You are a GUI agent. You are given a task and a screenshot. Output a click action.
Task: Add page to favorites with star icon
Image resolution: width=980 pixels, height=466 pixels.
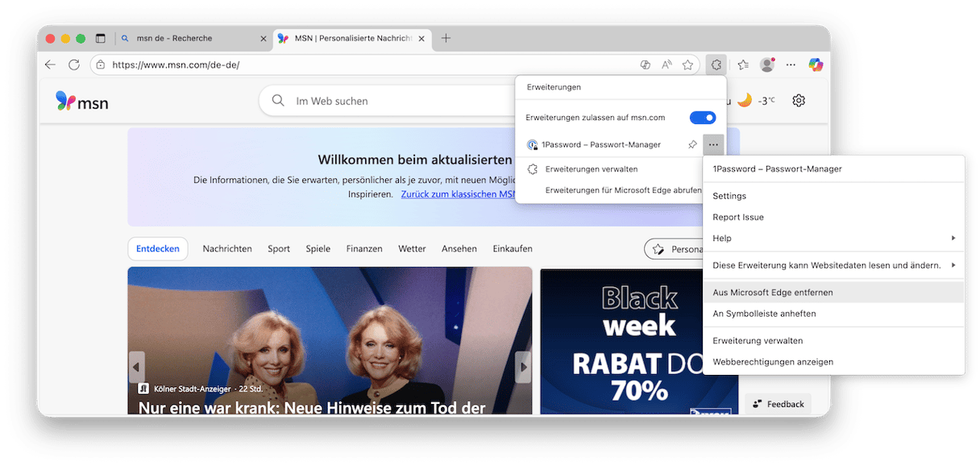(687, 64)
